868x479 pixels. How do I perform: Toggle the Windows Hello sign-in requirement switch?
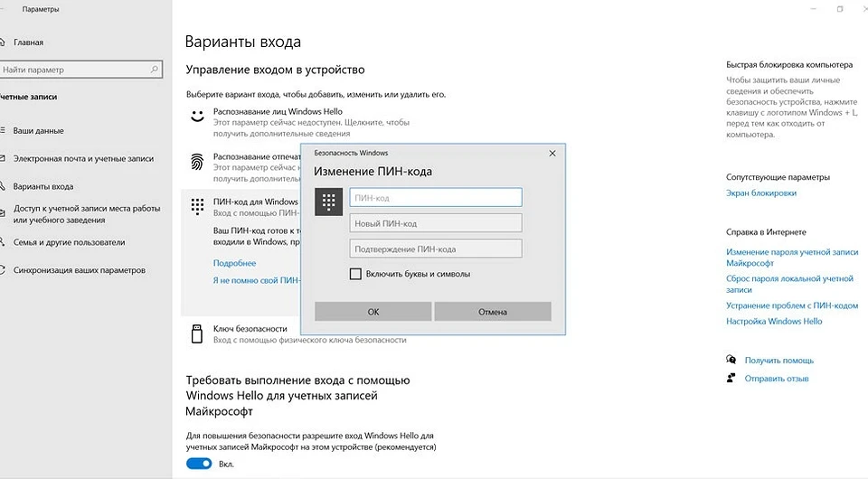click(x=199, y=464)
